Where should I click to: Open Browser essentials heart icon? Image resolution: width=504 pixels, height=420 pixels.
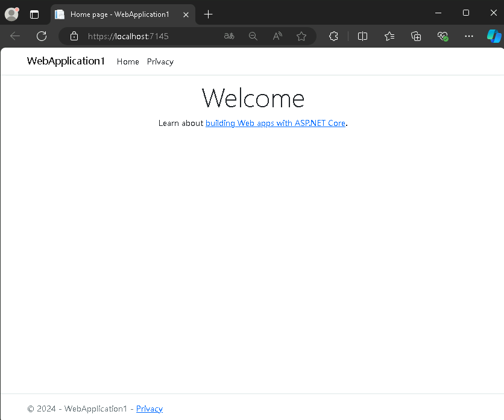(x=443, y=36)
